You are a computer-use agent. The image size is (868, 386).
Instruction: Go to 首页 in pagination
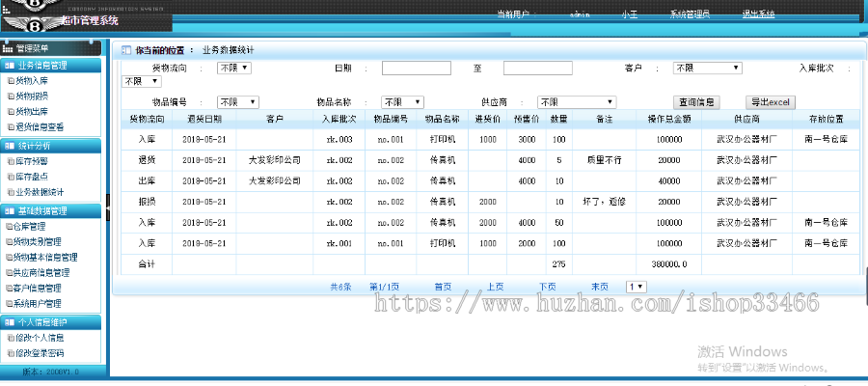(x=443, y=287)
